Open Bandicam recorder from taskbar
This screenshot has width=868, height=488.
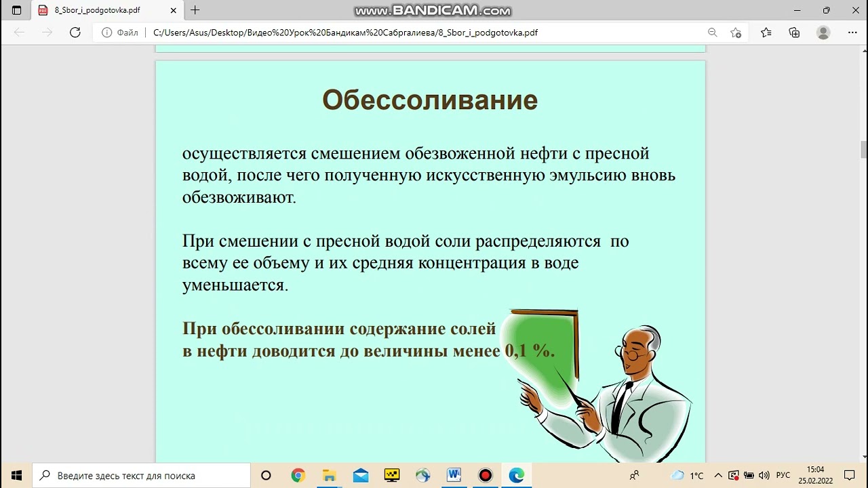point(486,476)
